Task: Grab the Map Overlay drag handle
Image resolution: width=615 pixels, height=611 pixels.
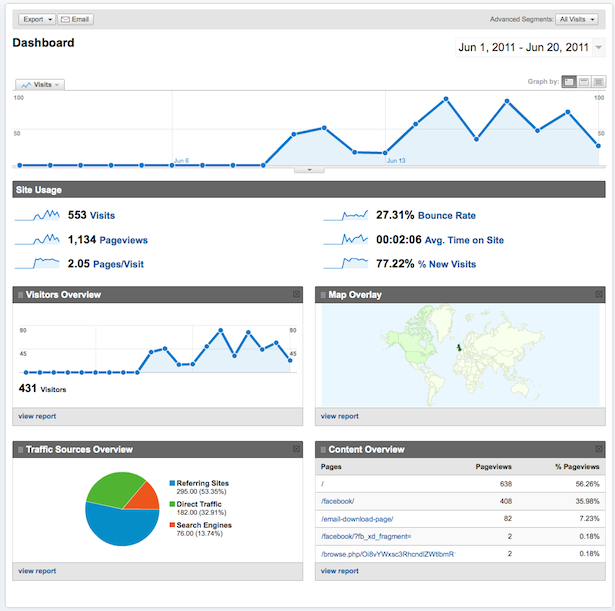Action: [323, 295]
